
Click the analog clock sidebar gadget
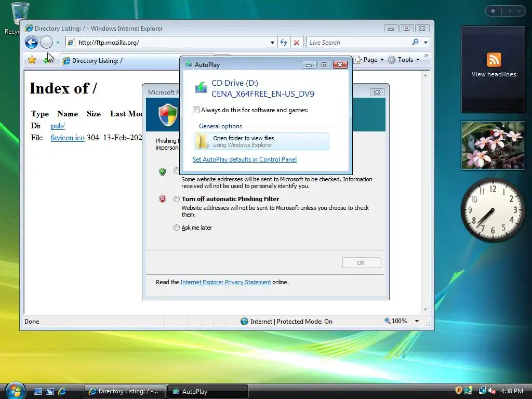coord(493,210)
